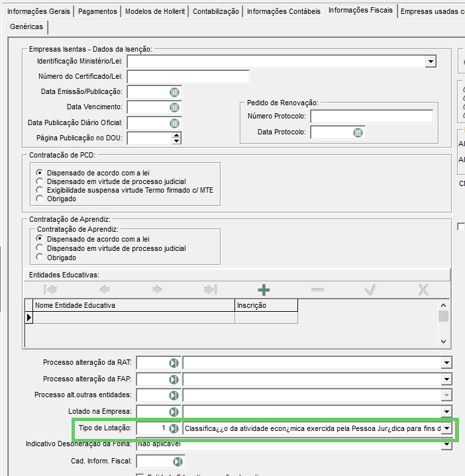
Task: Open lookup for Processo alteração da FAP
Action: point(174,379)
